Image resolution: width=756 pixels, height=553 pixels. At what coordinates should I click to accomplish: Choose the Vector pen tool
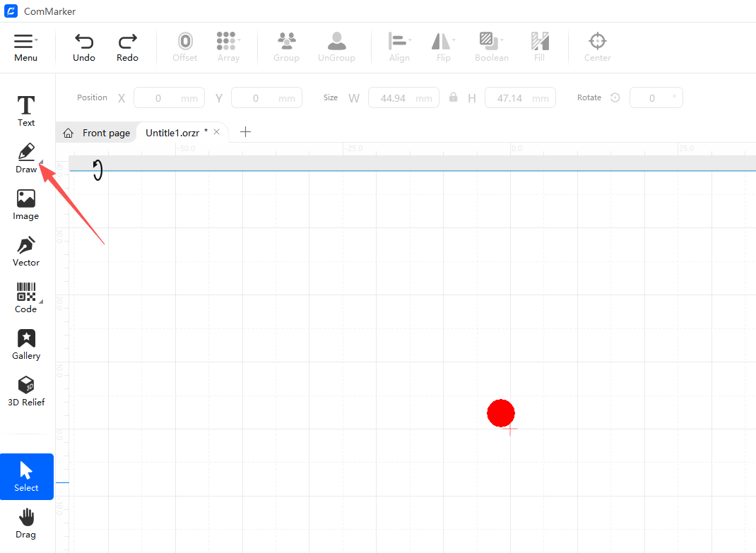(26, 251)
